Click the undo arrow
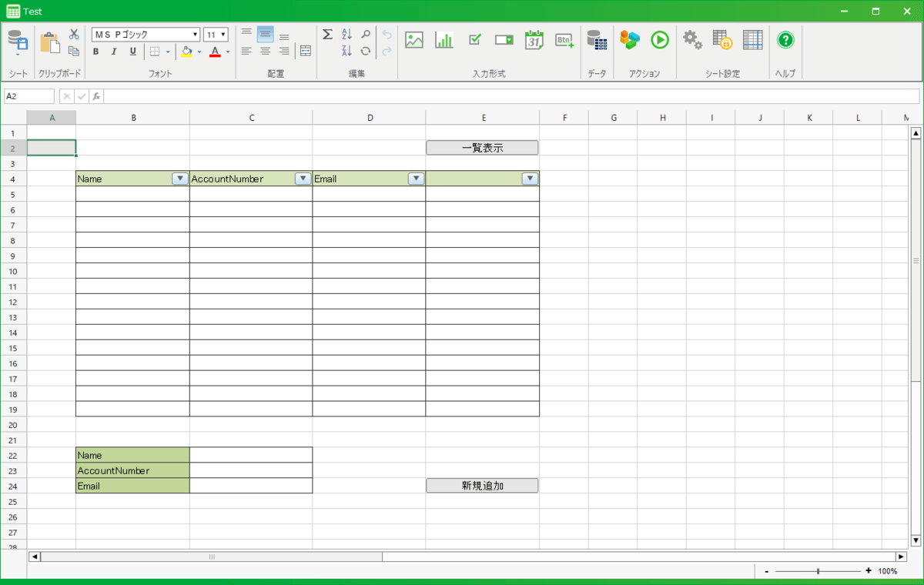 click(387, 34)
